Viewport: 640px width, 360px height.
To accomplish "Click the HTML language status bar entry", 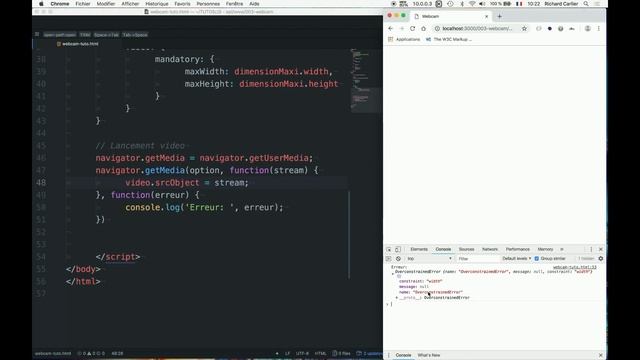I will (x=320, y=353).
